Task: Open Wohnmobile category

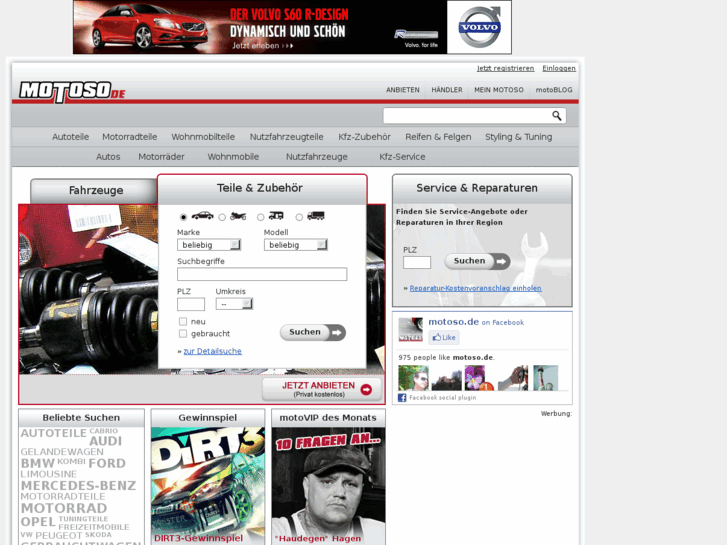Action: pos(233,157)
